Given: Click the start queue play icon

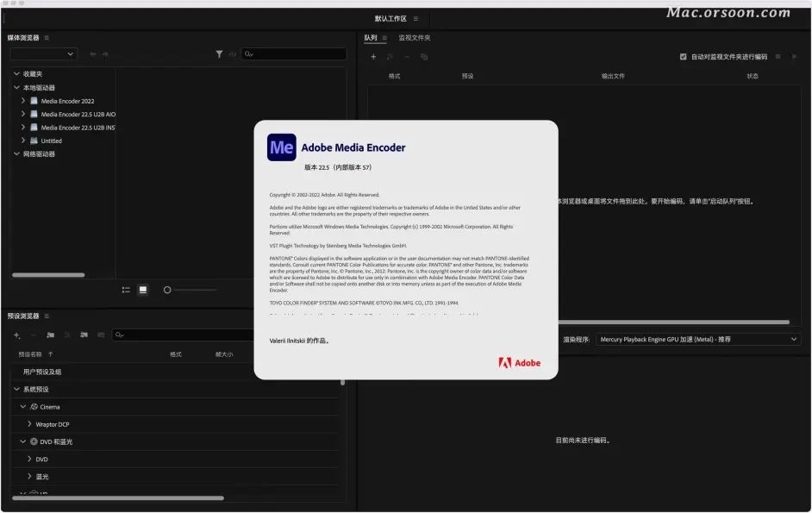Looking at the screenshot, I should (x=794, y=57).
